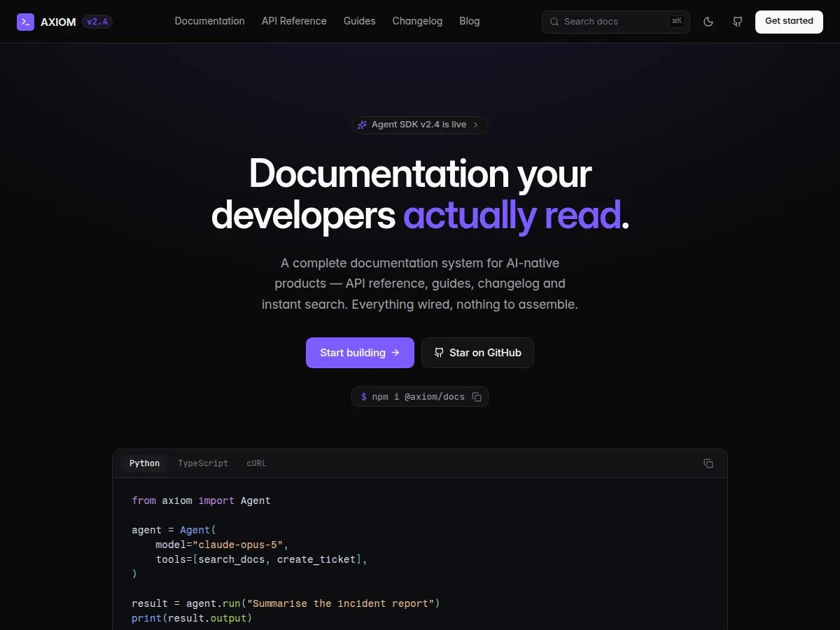Open the Documentation nav link
The height and width of the screenshot is (630, 840).
point(210,21)
